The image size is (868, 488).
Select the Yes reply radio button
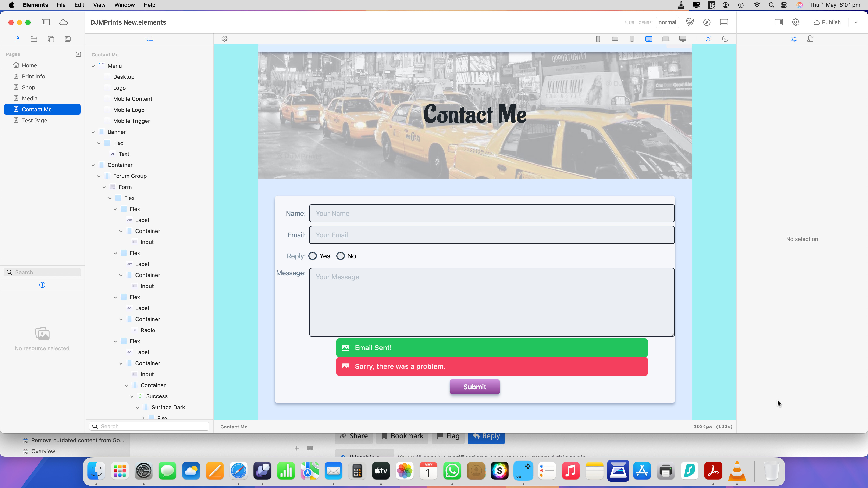click(313, 256)
